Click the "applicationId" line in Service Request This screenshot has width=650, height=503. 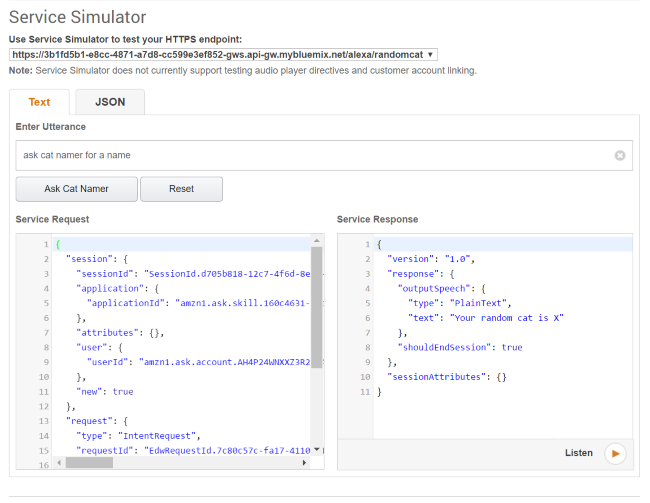198,304
